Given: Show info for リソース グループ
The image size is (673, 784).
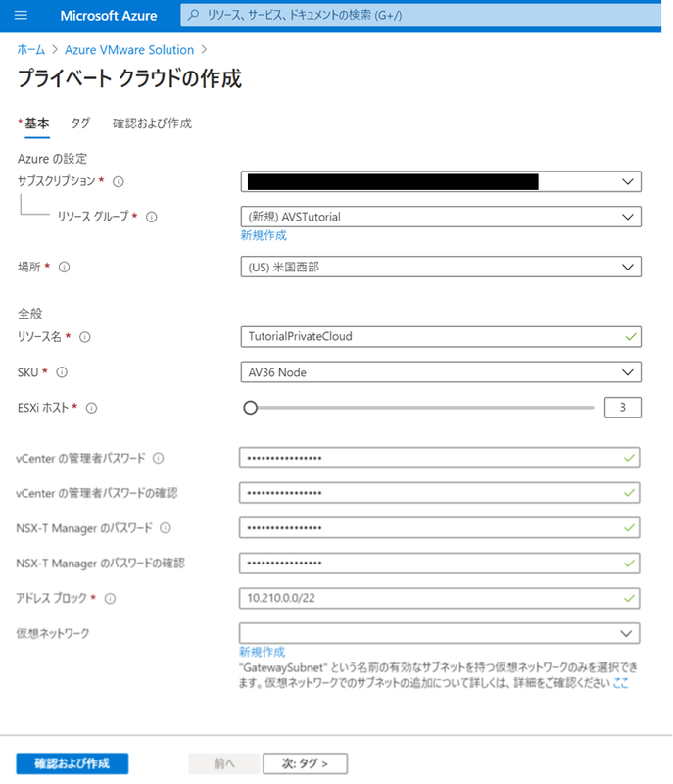Looking at the screenshot, I should tap(152, 217).
